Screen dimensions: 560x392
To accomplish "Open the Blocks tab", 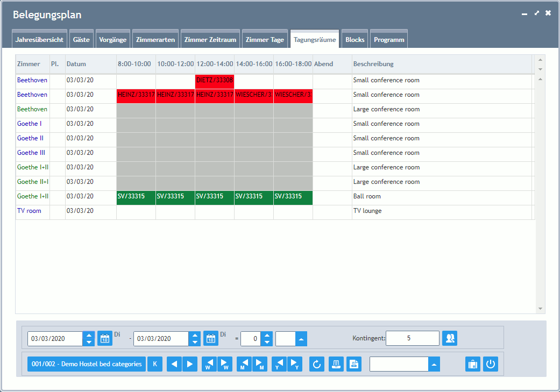I will click(x=355, y=39).
